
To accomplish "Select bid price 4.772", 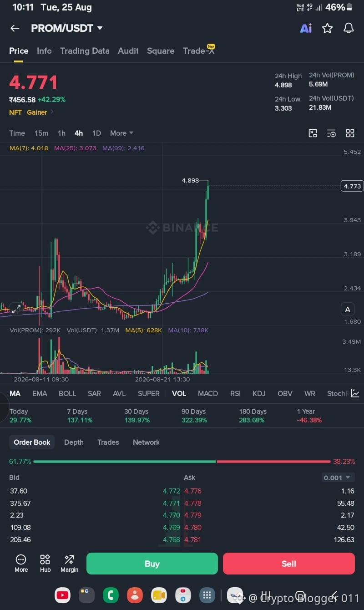I will 172,491.
